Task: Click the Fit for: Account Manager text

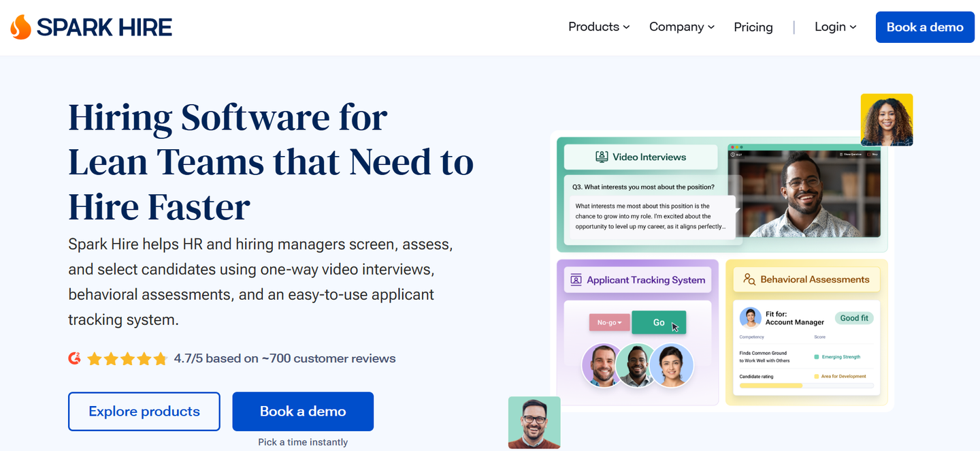Action: click(794, 318)
